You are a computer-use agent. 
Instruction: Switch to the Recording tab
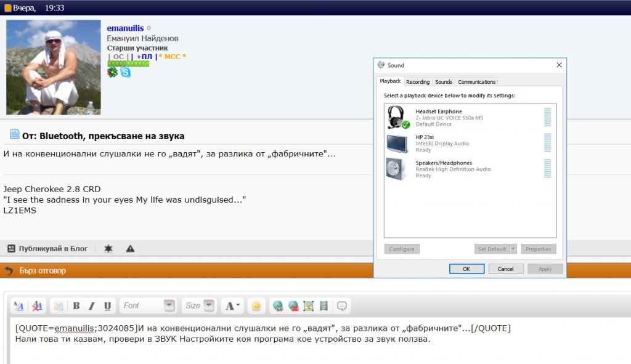[x=418, y=82]
